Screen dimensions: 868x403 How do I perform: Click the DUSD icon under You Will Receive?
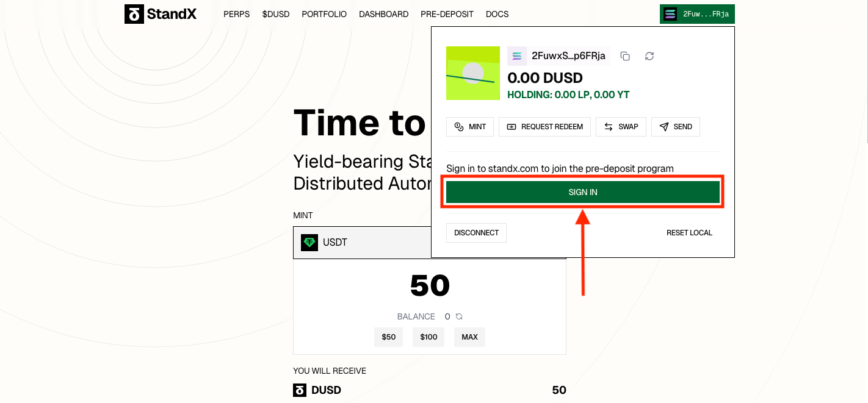coord(300,390)
